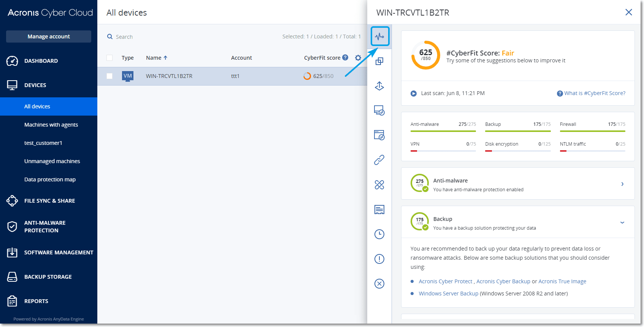Click the Anti-malware 275 score circle
The height and width of the screenshot is (327, 644).
tap(420, 183)
